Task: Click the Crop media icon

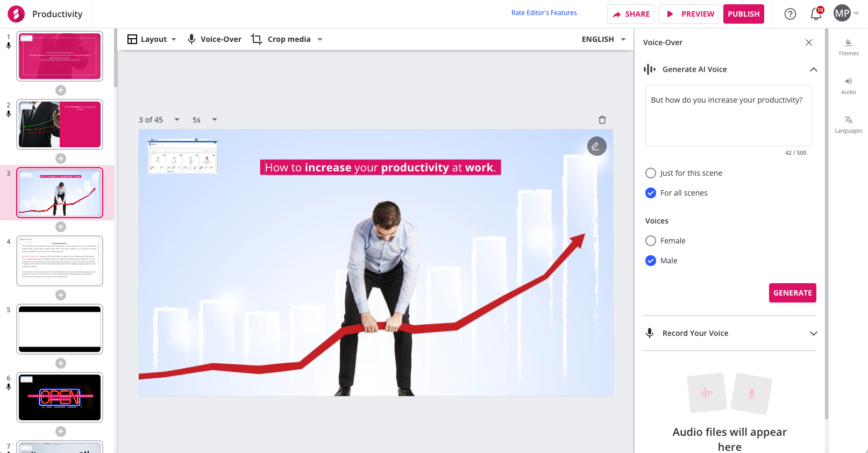Action: click(x=257, y=39)
